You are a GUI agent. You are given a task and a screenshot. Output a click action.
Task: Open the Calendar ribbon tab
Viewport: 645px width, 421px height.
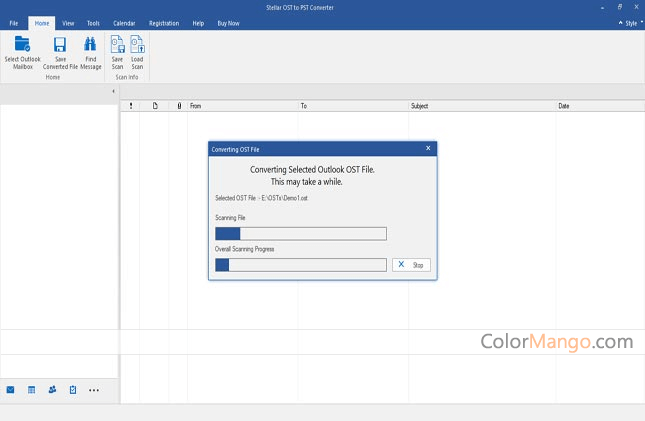point(124,23)
